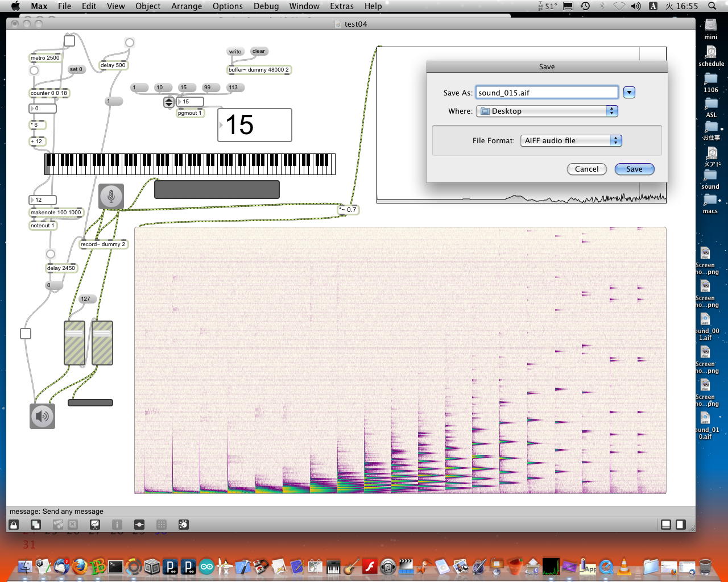Show the side pane layout icon
The height and width of the screenshot is (582, 728).
click(x=681, y=525)
